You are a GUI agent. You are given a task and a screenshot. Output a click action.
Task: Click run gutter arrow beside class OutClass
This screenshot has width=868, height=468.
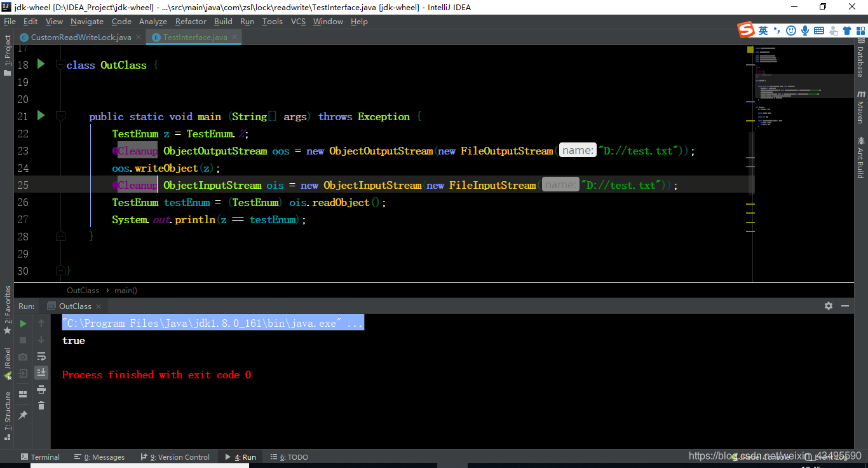[41, 64]
